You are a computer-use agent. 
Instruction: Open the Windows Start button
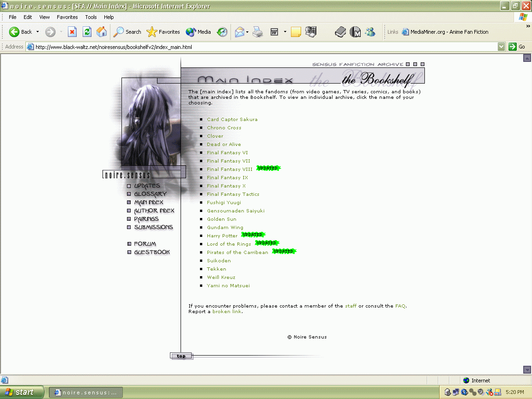click(x=22, y=392)
